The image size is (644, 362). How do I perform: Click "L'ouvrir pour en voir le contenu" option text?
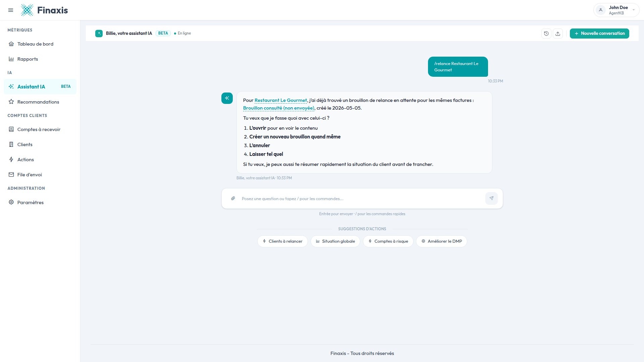pos(283,128)
